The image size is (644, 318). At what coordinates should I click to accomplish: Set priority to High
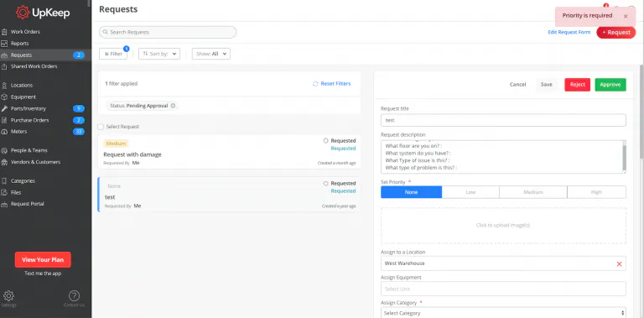[597, 192]
